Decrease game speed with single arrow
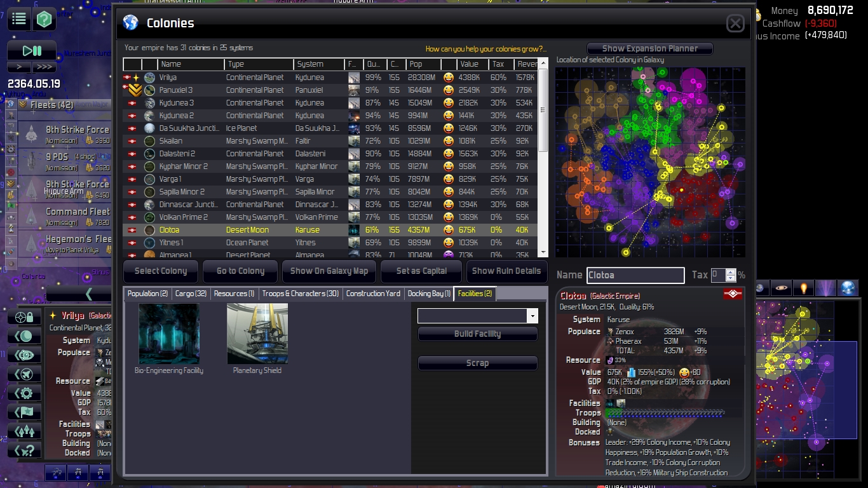The width and height of the screenshot is (868, 488). (x=19, y=67)
